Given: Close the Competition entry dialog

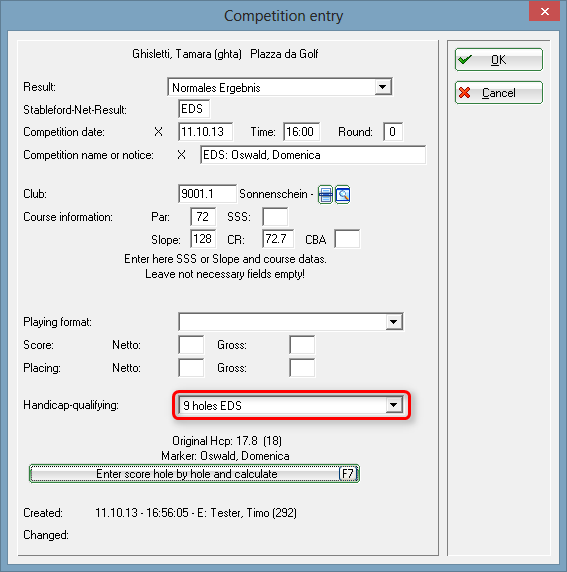Looking at the screenshot, I should click(544, 11).
